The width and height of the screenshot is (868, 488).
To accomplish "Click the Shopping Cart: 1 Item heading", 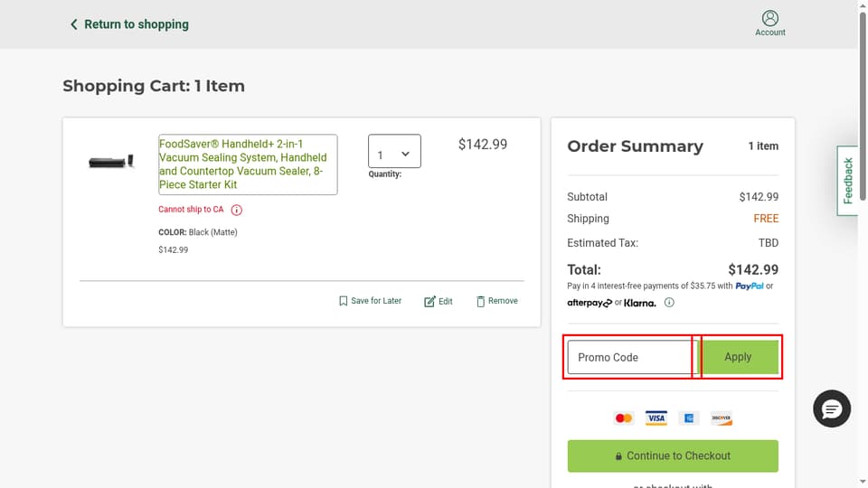I will 154,86.
